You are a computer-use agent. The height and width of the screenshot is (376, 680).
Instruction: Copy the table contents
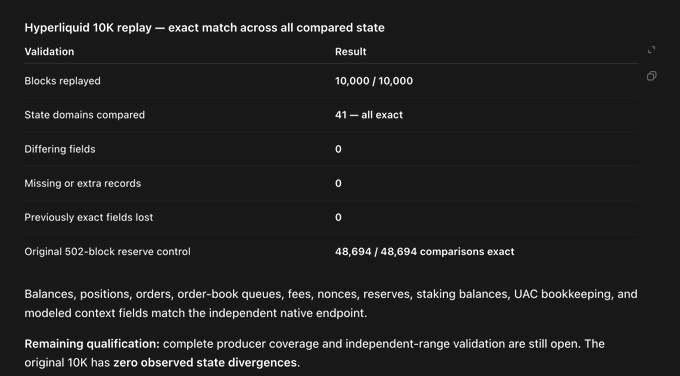tap(651, 76)
